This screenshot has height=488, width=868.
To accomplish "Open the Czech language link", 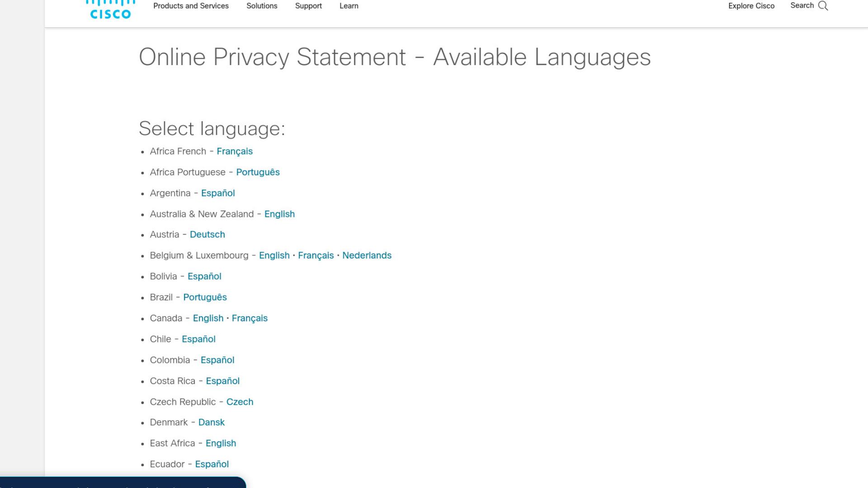I will [x=240, y=402].
